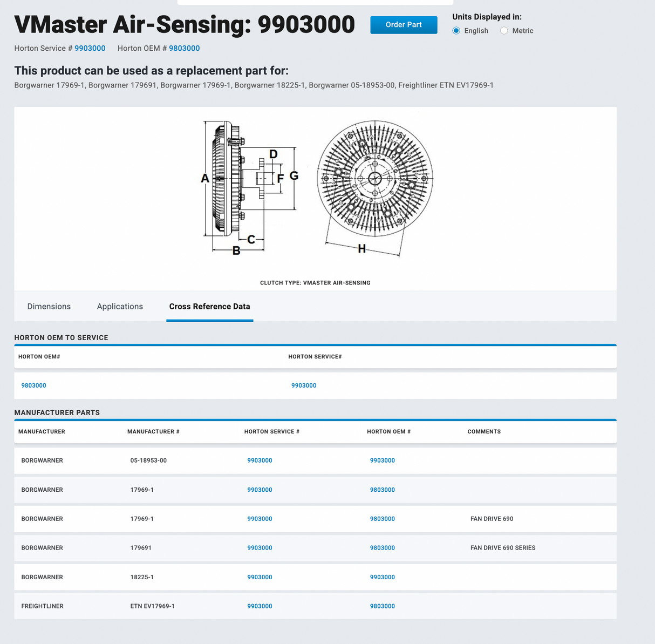Open OEM 9903000 link for Borgwarner 18225-1
This screenshot has height=644, width=655.
[383, 577]
